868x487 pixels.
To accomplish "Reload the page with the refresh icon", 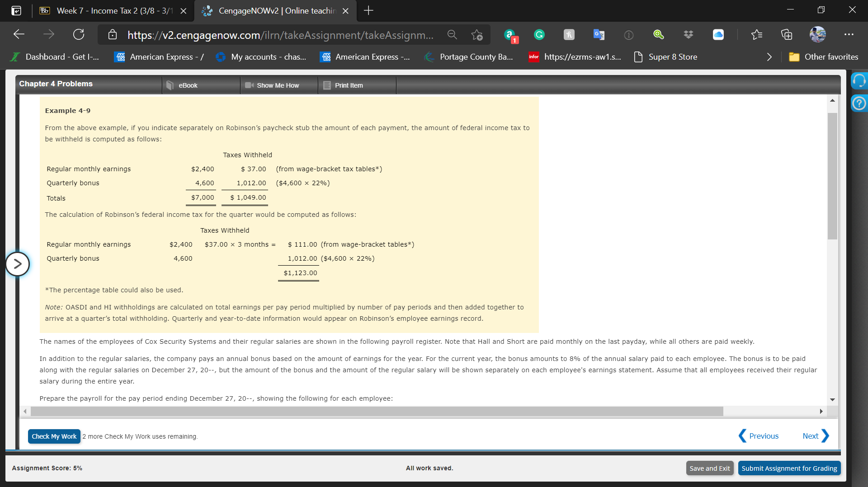I will [x=79, y=34].
